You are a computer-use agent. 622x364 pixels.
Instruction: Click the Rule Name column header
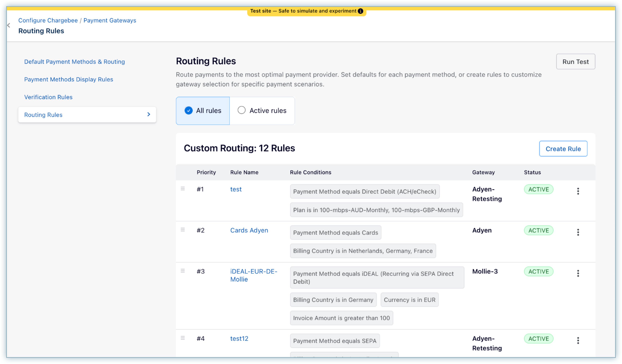[244, 172]
